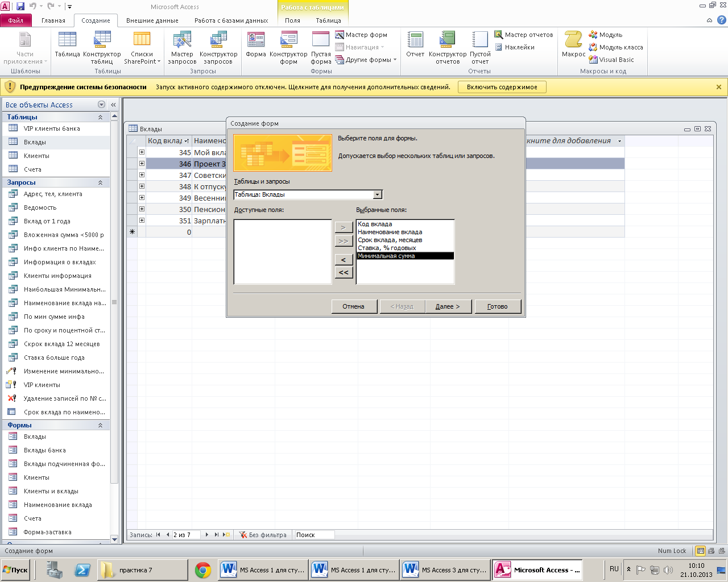Open Visual Basic editor
Viewport: 728px width, 582px height.
(x=611, y=60)
